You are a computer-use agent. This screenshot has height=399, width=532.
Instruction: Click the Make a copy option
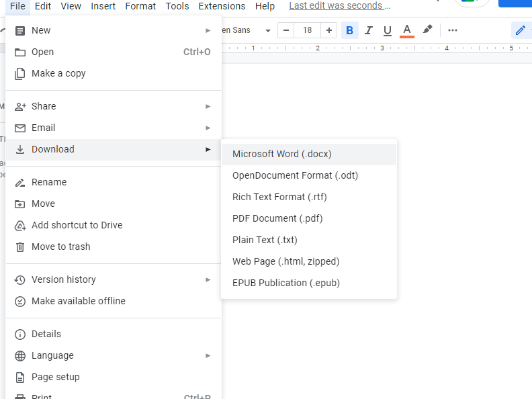58,73
